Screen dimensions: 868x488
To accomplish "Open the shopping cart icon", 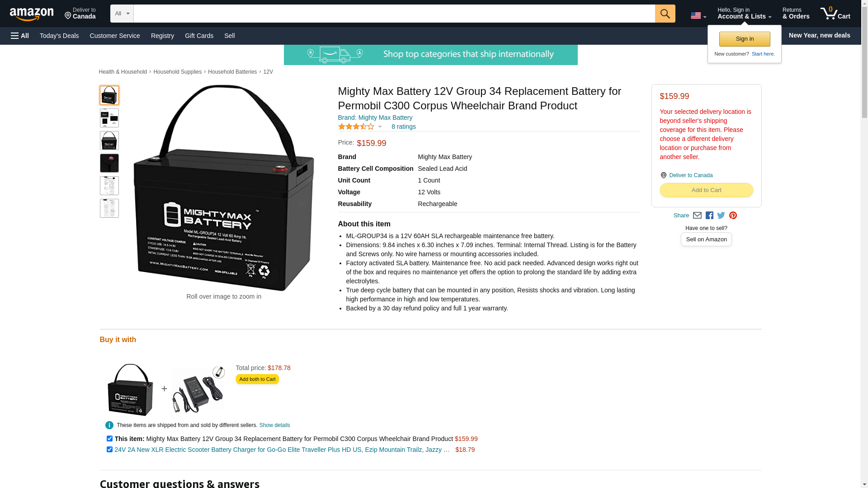I will click(835, 14).
